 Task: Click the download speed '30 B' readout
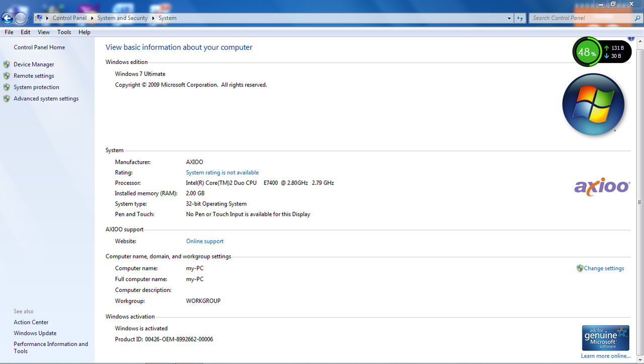click(616, 56)
